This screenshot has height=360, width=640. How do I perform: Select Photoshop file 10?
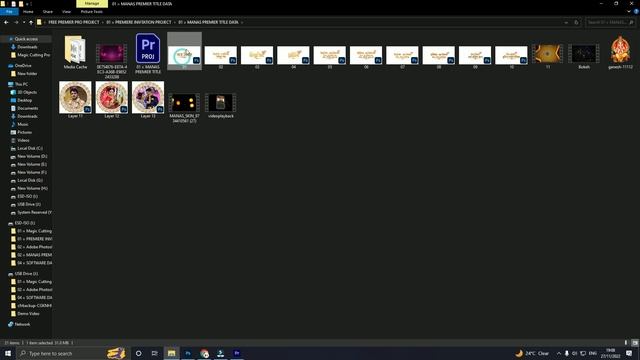click(511, 57)
